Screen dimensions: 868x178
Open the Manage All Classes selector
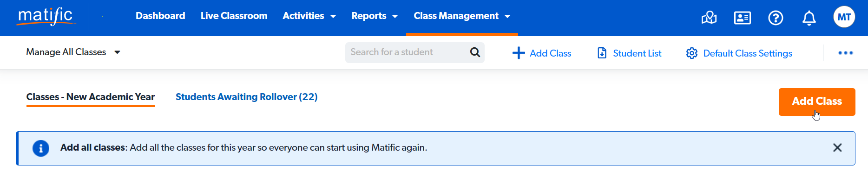point(73,52)
